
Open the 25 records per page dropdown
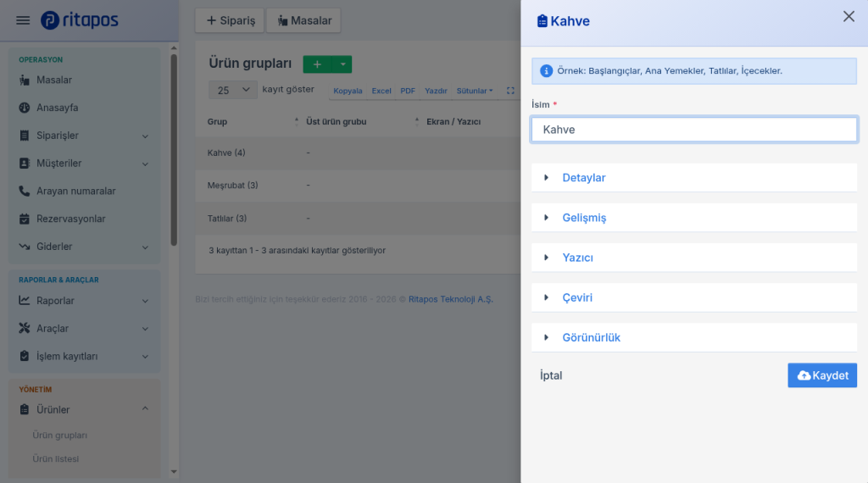click(232, 90)
